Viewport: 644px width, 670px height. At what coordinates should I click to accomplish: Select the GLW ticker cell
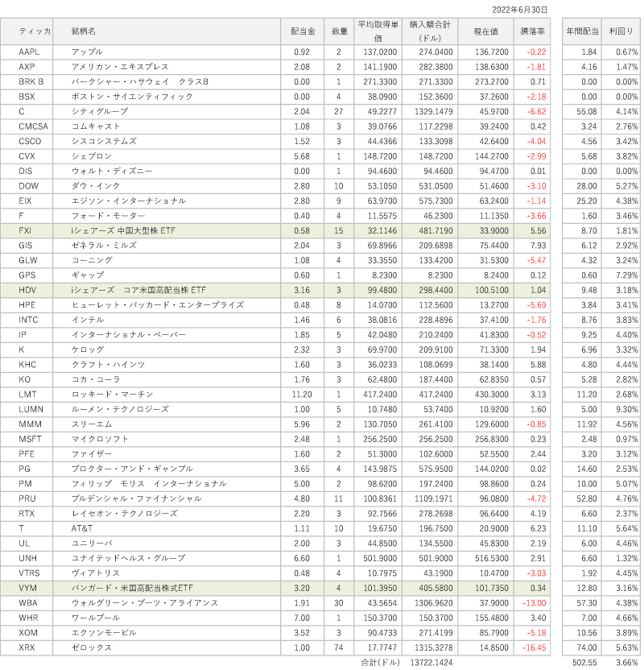(x=27, y=261)
